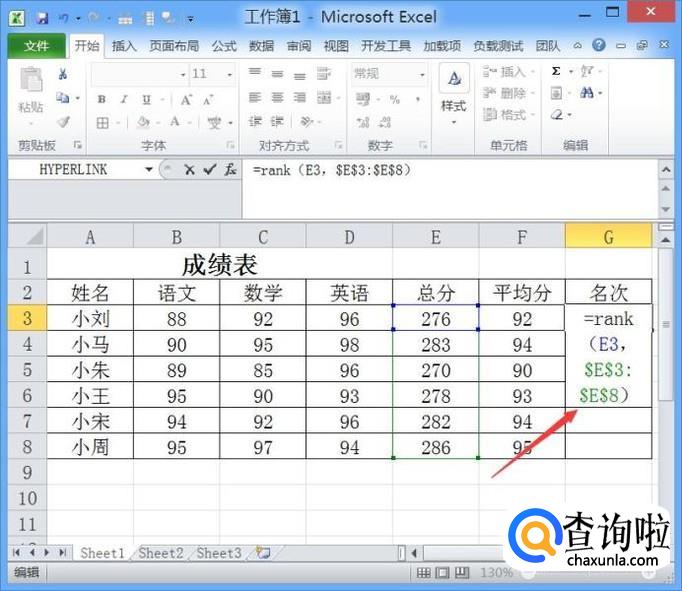Click the Save icon in quick access toolbar
This screenshot has height=591, width=682.
(42, 18)
